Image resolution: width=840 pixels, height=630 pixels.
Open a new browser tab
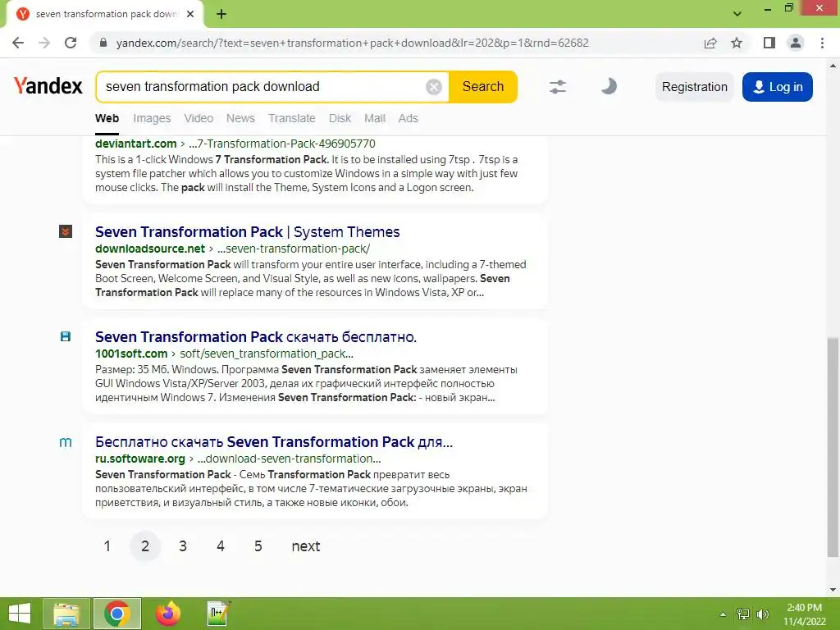point(221,15)
